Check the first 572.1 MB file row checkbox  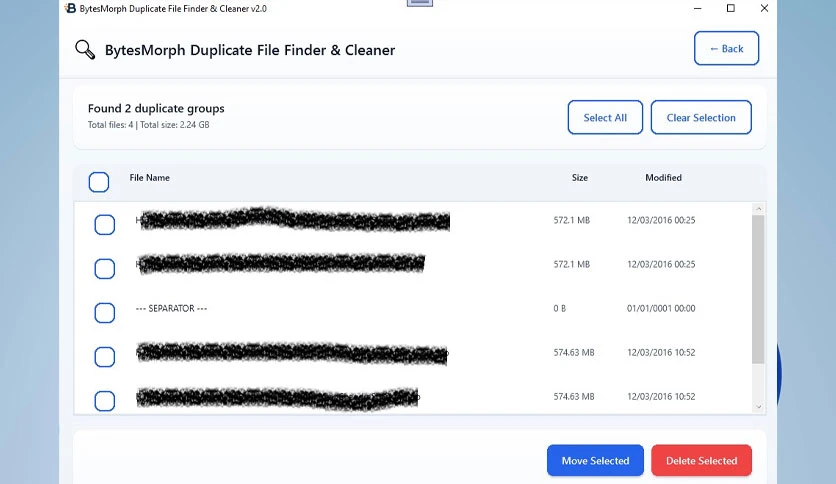click(x=104, y=224)
